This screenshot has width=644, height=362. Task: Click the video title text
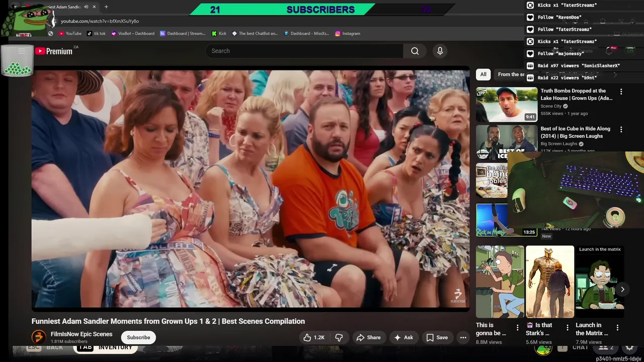[x=168, y=321]
